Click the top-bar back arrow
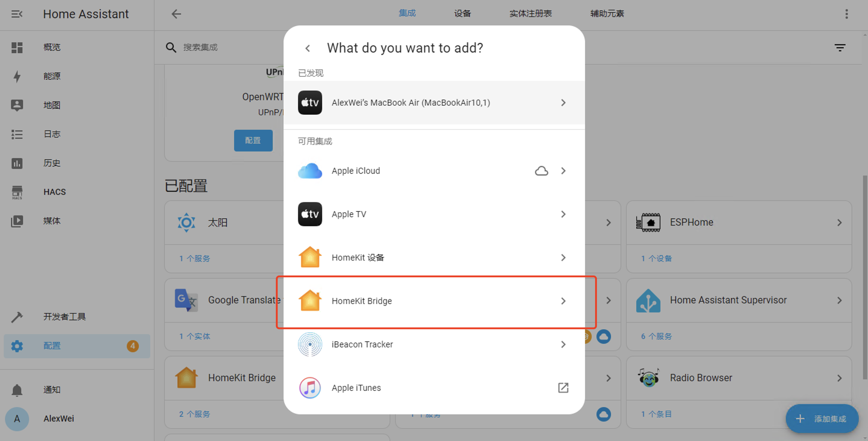This screenshot has height=441, width=868. 176,14
